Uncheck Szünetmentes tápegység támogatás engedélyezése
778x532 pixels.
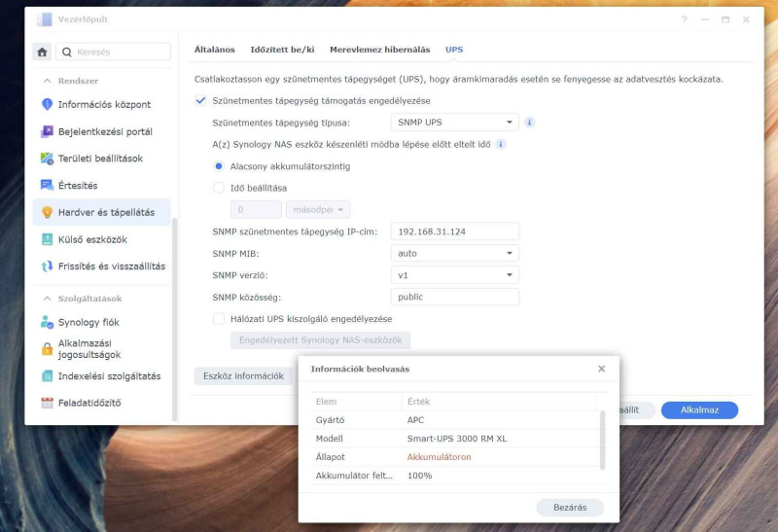pyautogui.click(x=200, y=101)
